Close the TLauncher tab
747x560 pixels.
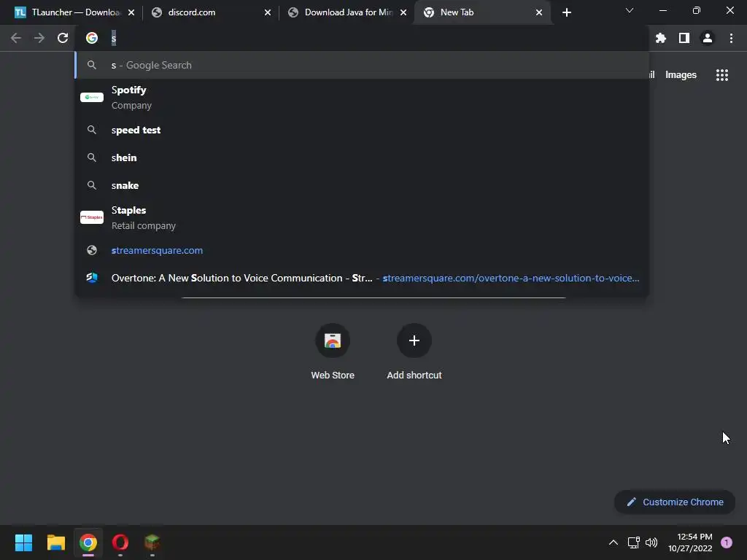131,12
